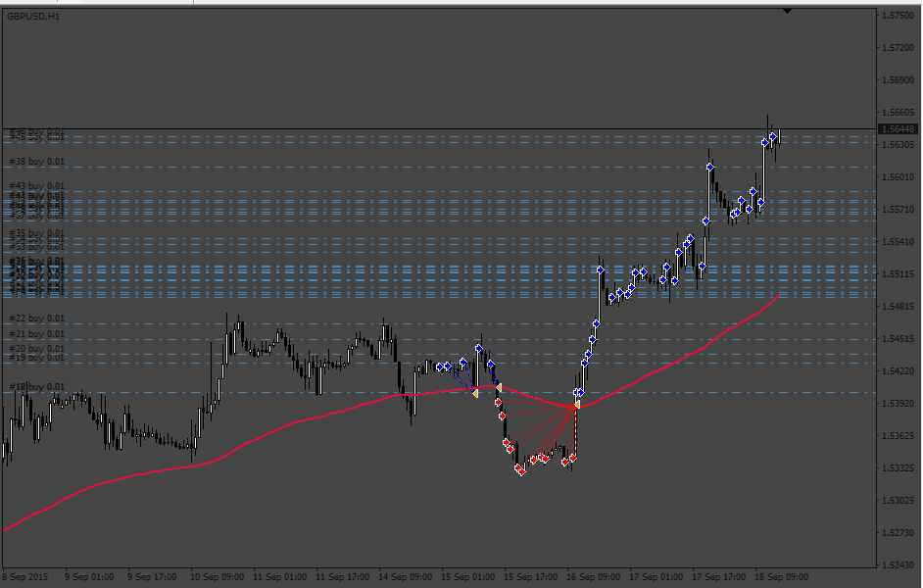The height and width of the screenshot is (588, 923).
Task: Click price scale value 1.55115
Action: tap(898, 274)
